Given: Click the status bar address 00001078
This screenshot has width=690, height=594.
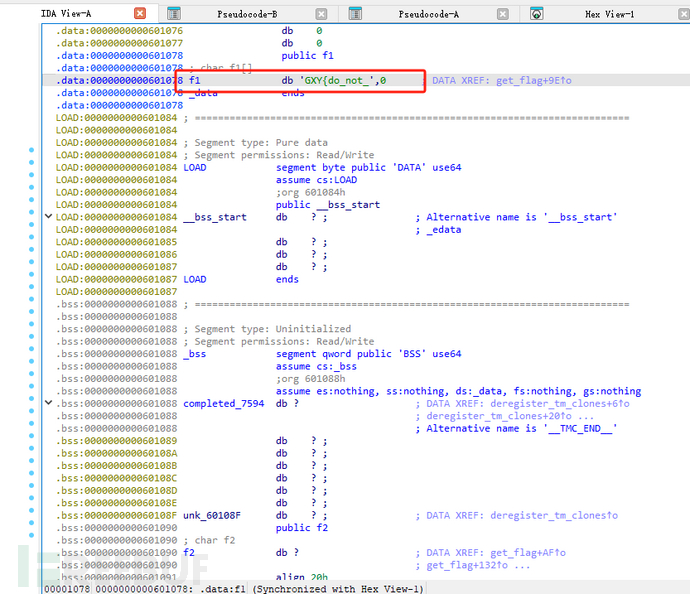Looking at the screenshot, I should (66, 588).
